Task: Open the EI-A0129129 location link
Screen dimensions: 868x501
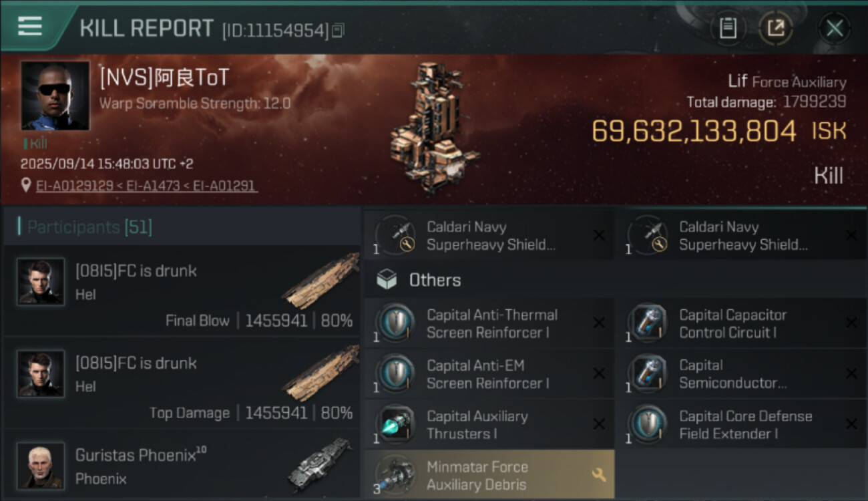Action: tap(74, 186)
